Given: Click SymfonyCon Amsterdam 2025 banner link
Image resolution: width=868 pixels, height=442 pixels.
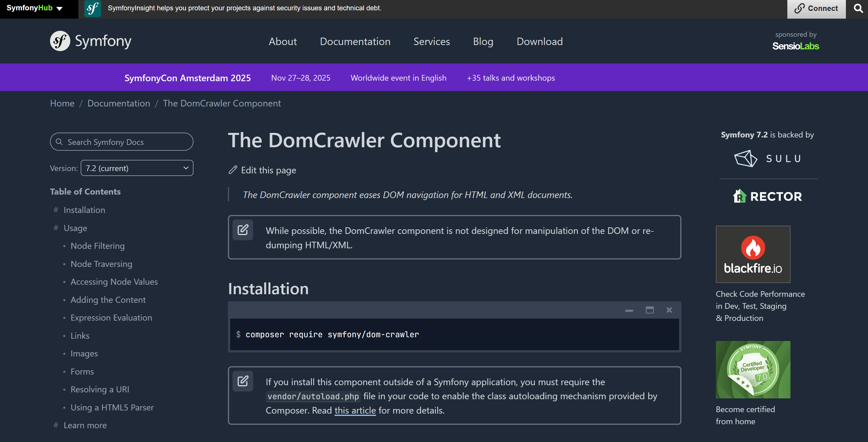Looking at the screenshot, I should pyautogui.click(x=187, y=78).
